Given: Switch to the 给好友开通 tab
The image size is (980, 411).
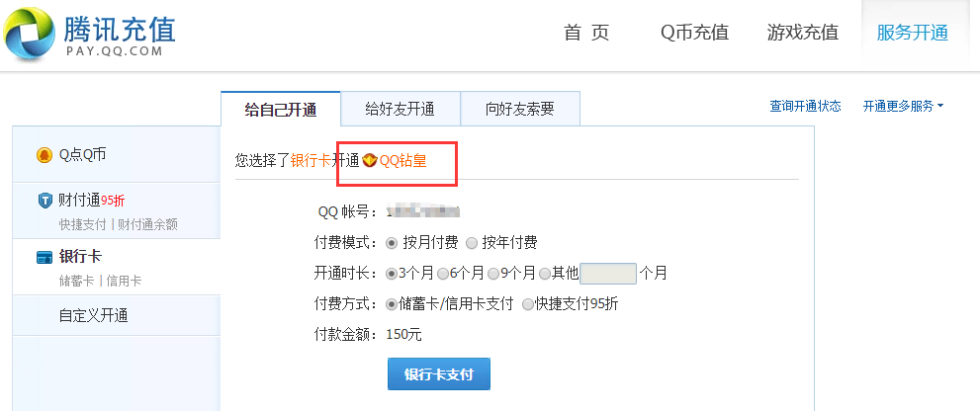Looking at the screenshot, I should (x=400, y=109).
